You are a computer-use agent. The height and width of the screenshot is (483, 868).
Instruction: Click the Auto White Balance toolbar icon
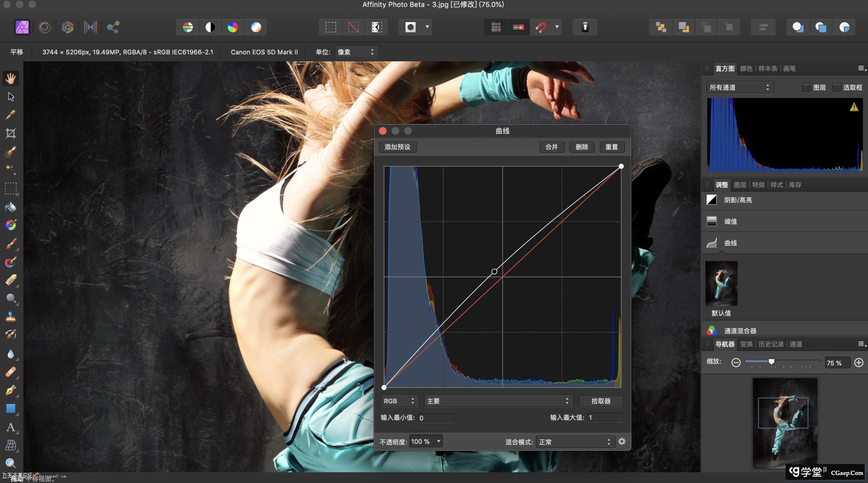coord(256,27)
